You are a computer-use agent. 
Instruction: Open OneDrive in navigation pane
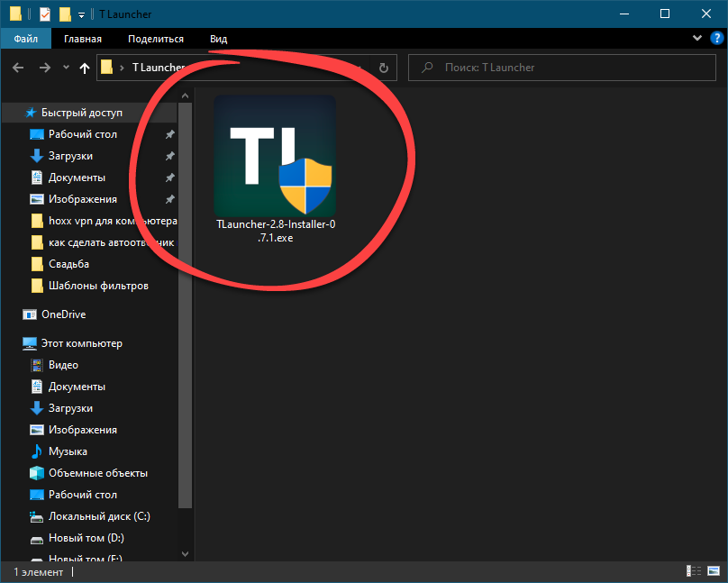63,314
